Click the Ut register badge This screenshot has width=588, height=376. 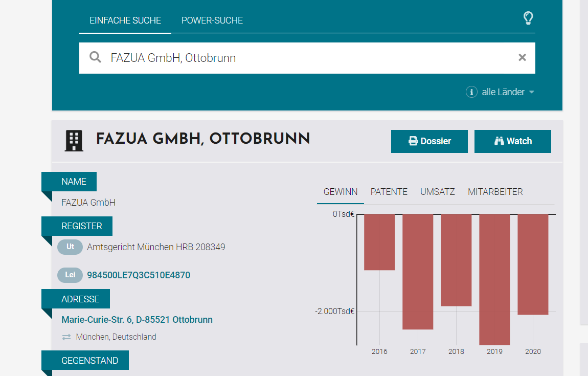coord(70,247)
